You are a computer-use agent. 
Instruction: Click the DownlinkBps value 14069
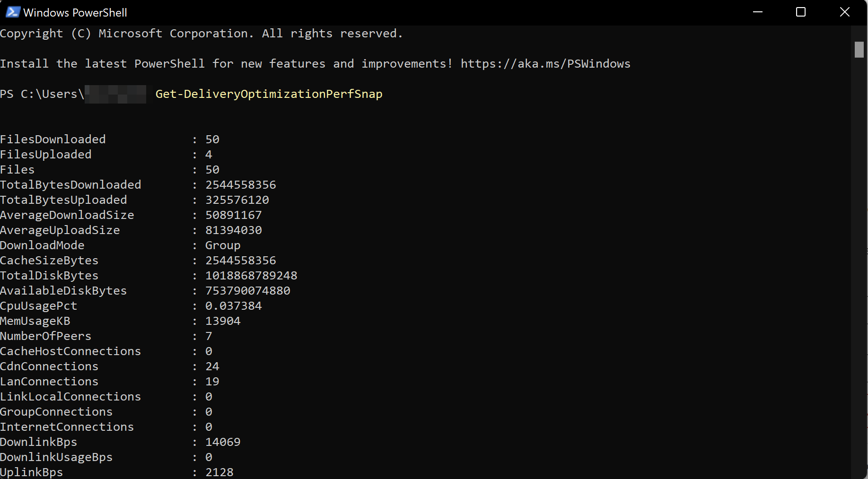point(223,442)
